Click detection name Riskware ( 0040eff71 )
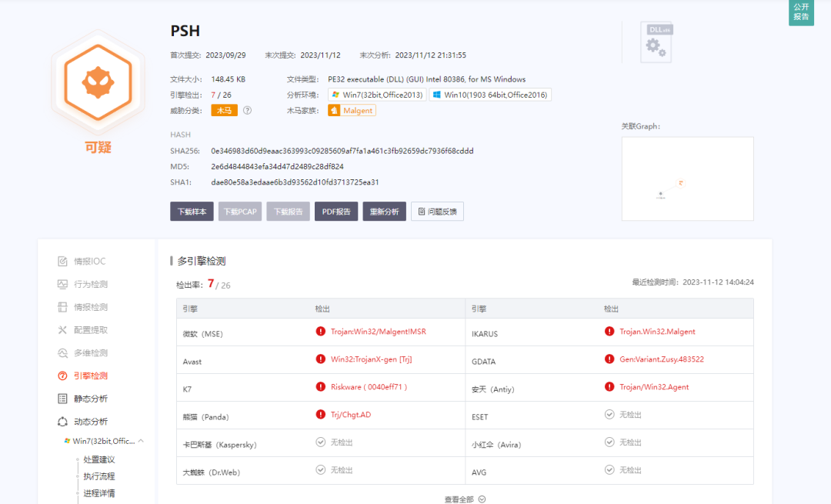This screenshot has height=504, width=831. tap(369, 387)
